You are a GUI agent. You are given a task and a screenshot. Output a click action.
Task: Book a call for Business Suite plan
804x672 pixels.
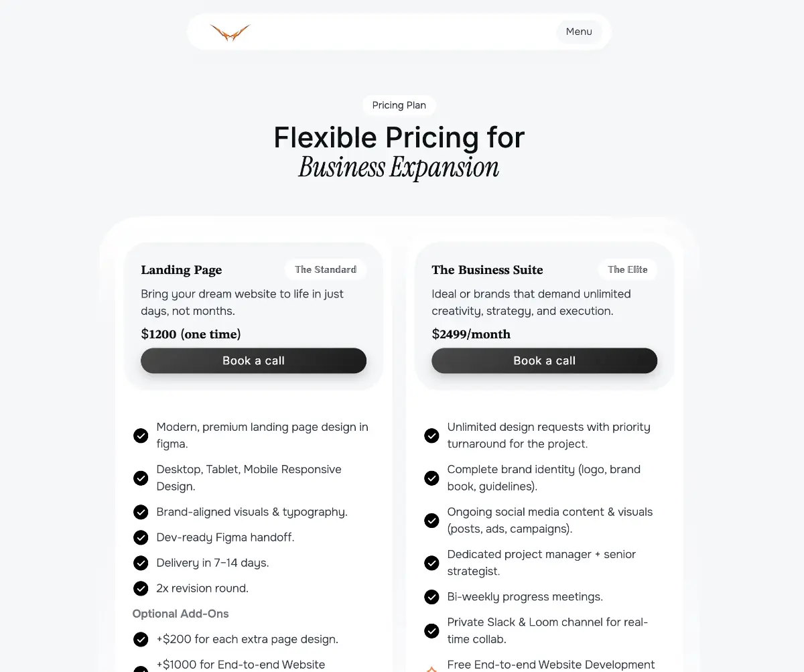pyautogui.click(x=544, y=360)
